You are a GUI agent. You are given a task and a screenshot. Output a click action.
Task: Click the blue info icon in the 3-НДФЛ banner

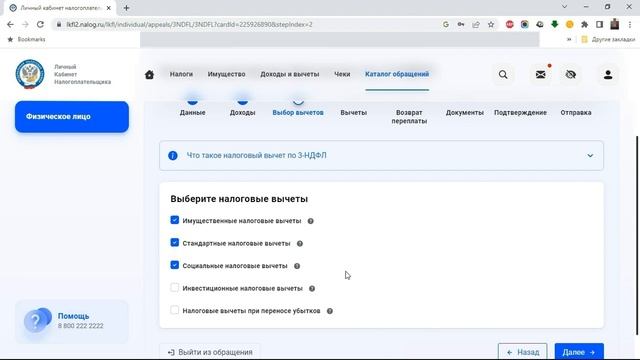point(173,156)
